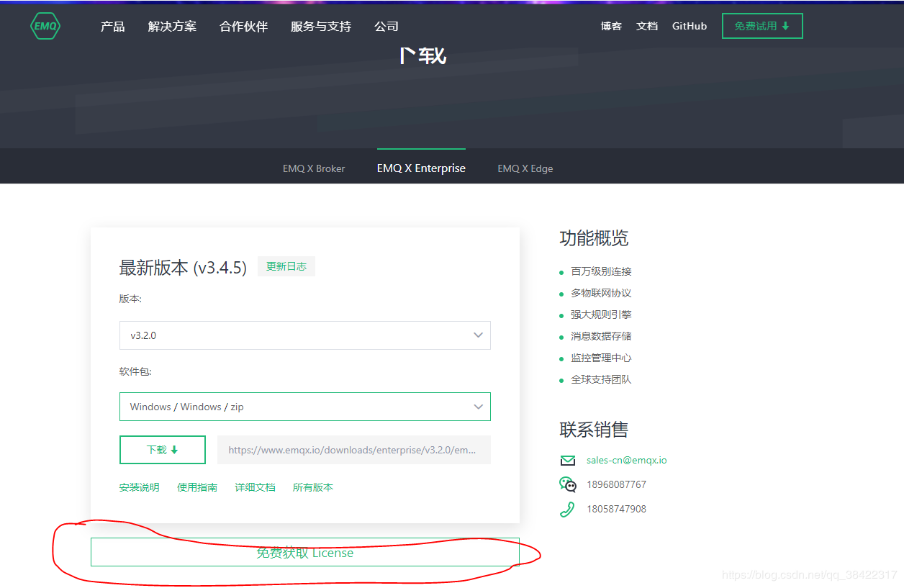The image size is (904, 588).
Task: Switch to the EMQ X Broker tab
Action: pyautogui.click(x=314, y=168)
